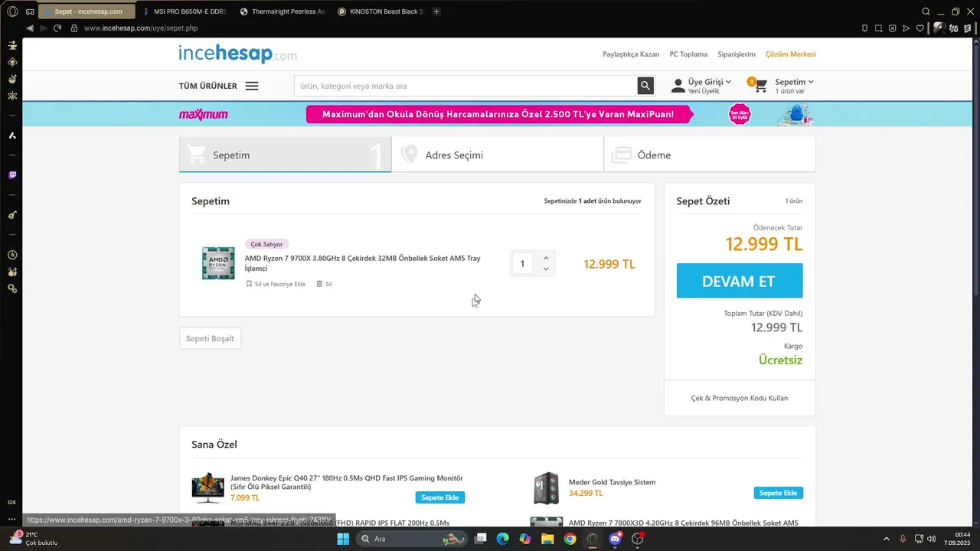
Task: Click the Maximum MaxiPuan promo banner
Action: [497, 114]
